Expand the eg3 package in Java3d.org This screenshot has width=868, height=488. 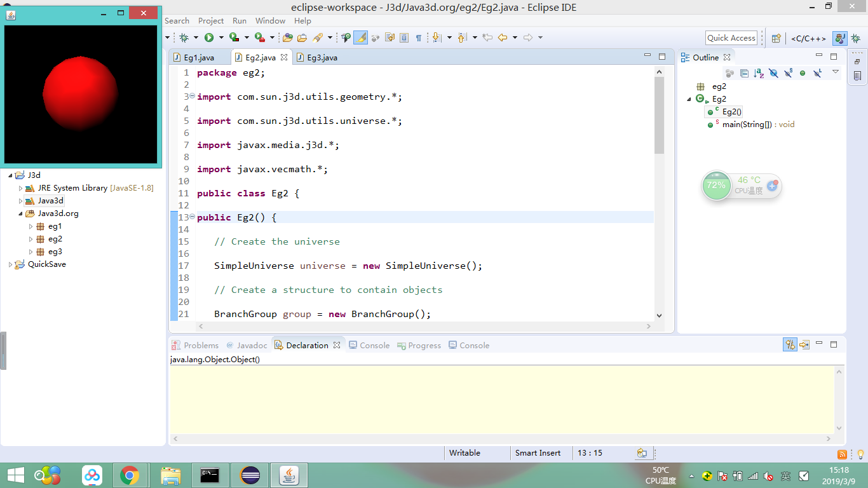(x=29, y=251)
